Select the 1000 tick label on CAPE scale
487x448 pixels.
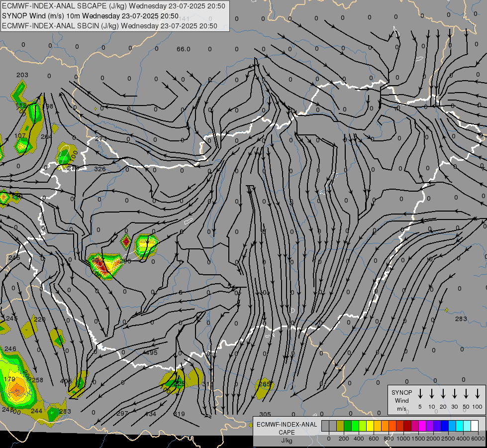403,439
